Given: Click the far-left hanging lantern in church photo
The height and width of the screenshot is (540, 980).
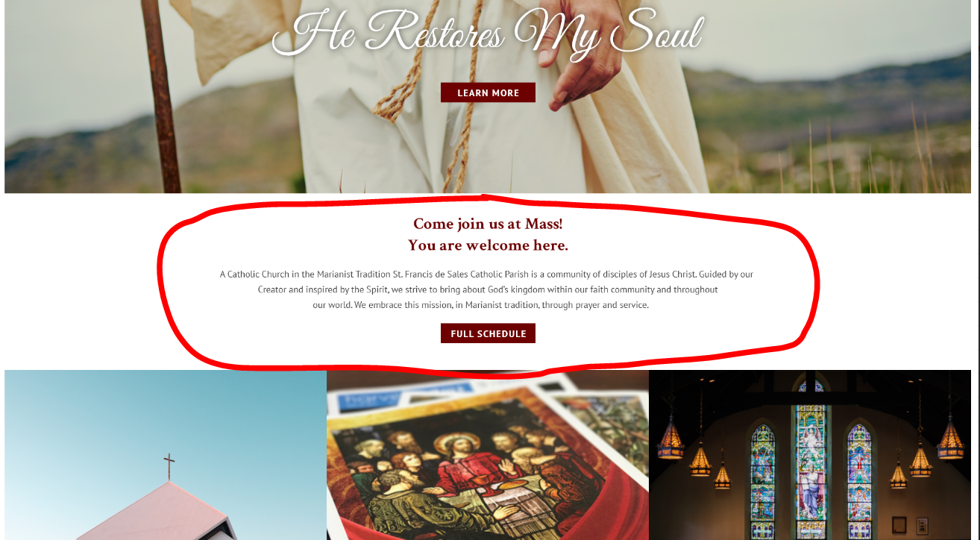Looking at the screenshot, I should pos(670,439).
